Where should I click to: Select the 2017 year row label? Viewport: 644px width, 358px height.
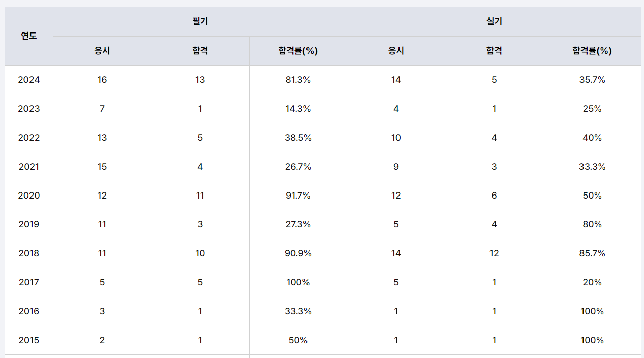click(29, 282)
